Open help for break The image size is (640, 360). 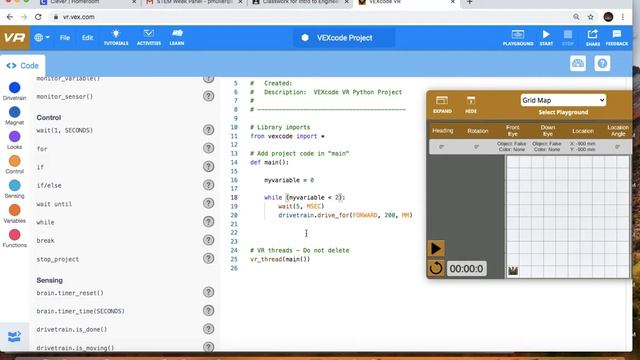[209, 240]
